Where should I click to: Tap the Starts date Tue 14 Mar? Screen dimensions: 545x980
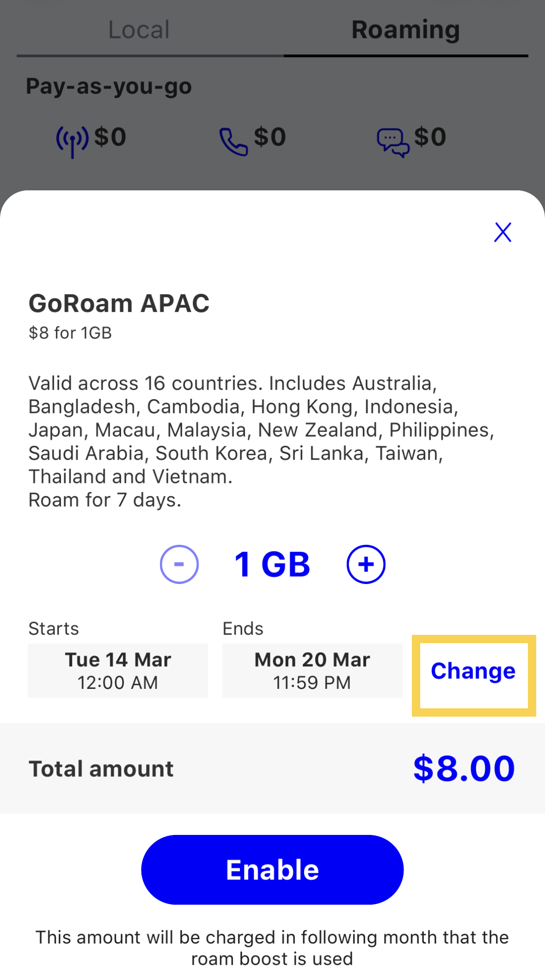[118, 670]
